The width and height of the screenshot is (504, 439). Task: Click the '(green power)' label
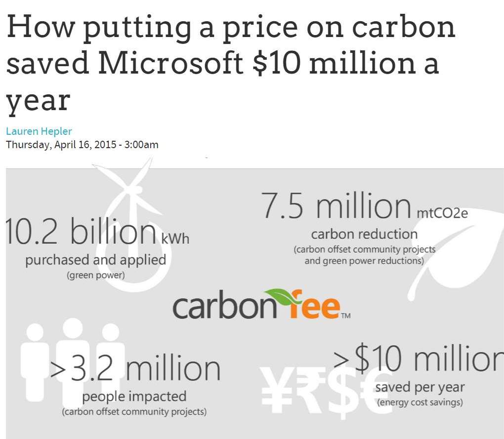[x=96, y=275]
